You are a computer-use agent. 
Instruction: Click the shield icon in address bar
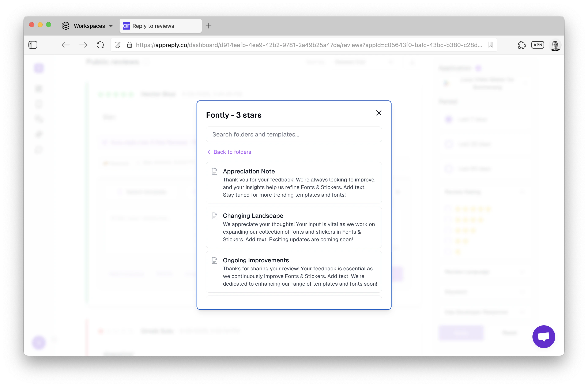click(118, 45)
